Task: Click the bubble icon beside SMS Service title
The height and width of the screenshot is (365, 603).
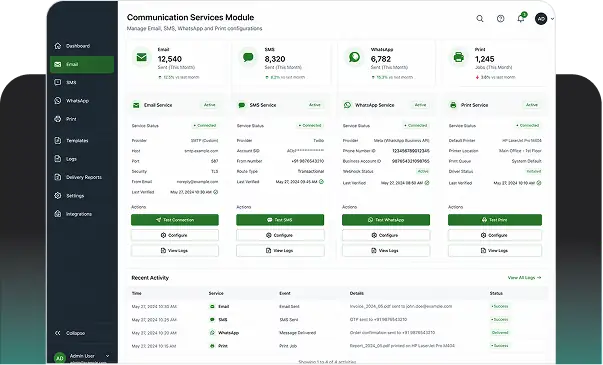Action: coord(242,105)
